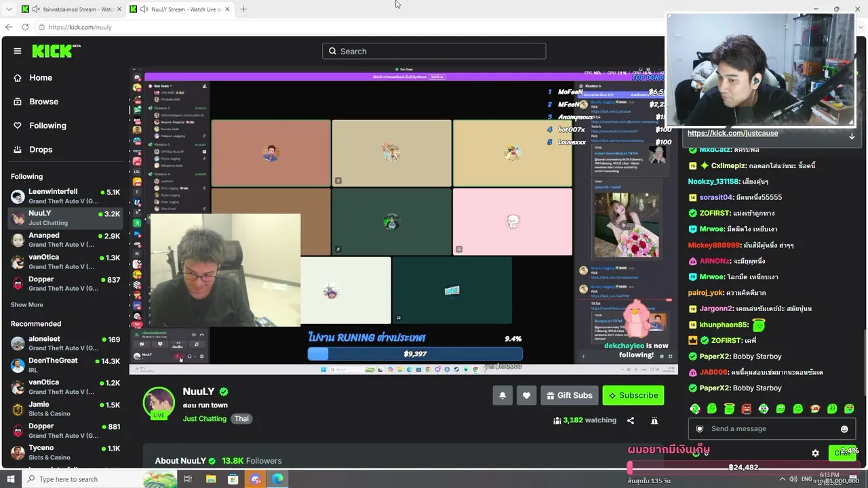Subscribe to the NuuLY channel
The height and width of the screenshot is (488, 868).
pyautogui.click(x=633, y=395)
